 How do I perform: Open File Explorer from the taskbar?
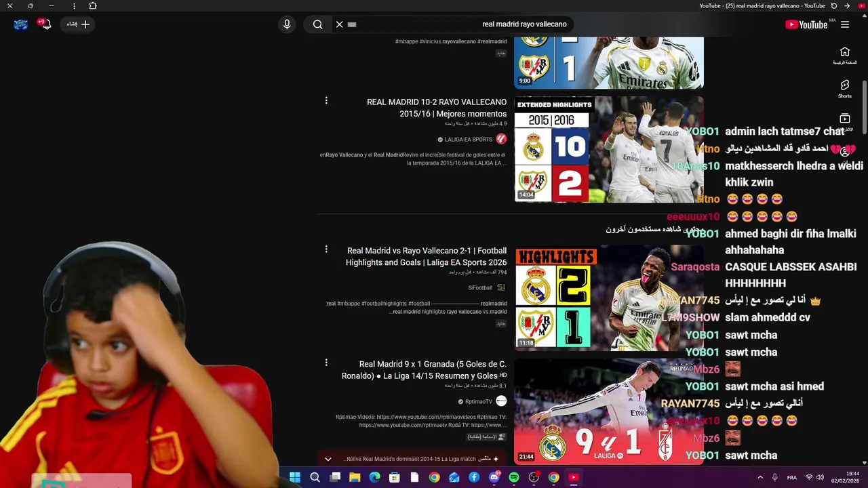point(355,477)
